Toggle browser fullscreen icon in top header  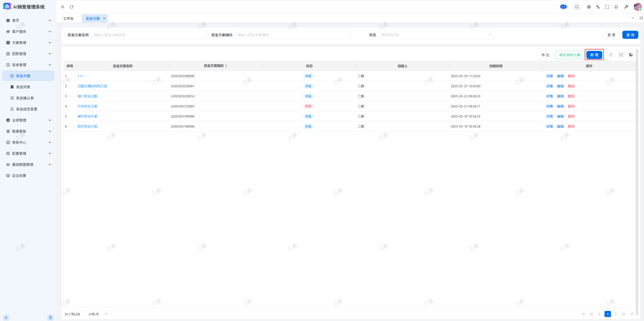(607, 7)
